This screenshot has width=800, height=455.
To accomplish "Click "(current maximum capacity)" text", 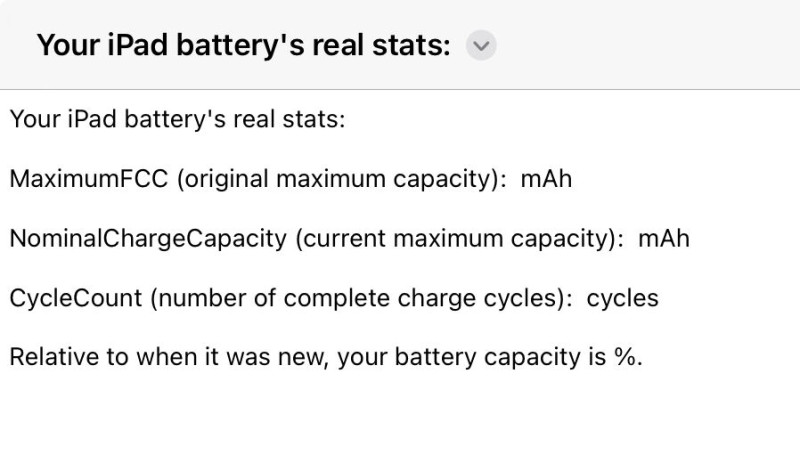I will point(456,239).
